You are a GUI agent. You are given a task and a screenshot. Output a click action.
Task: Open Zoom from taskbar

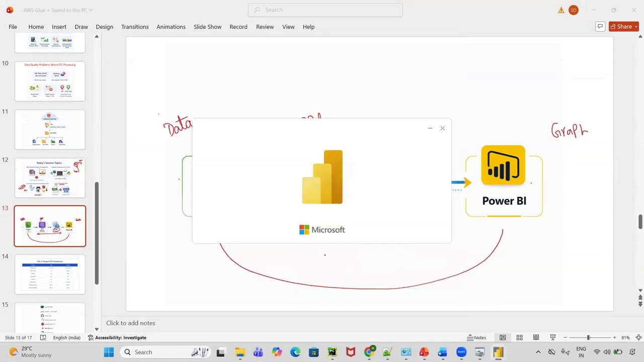coord(461,352)
